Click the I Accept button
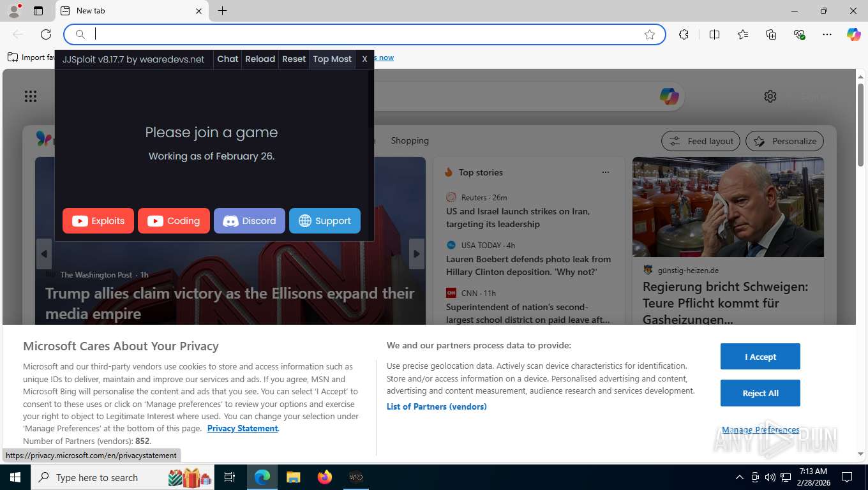 point(760,357)
